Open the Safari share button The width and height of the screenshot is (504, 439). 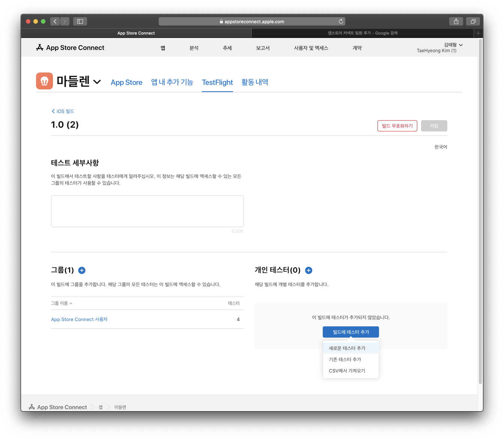[456, 21]
